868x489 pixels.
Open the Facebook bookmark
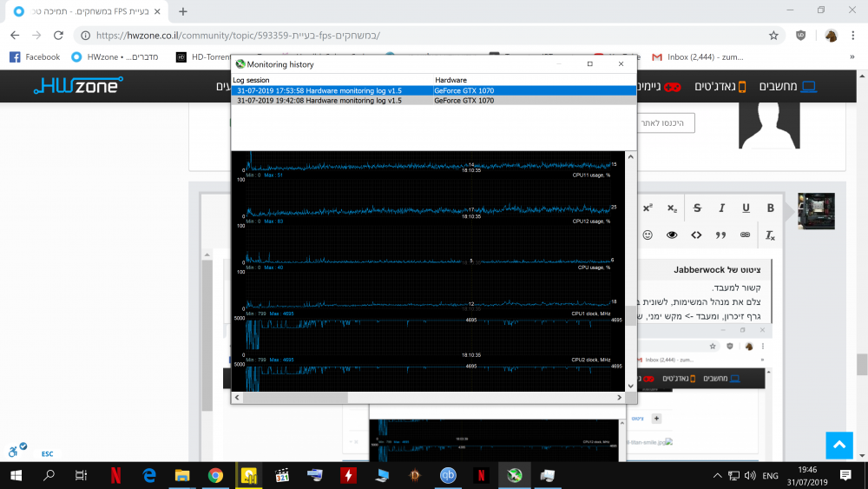coord(36,57)
